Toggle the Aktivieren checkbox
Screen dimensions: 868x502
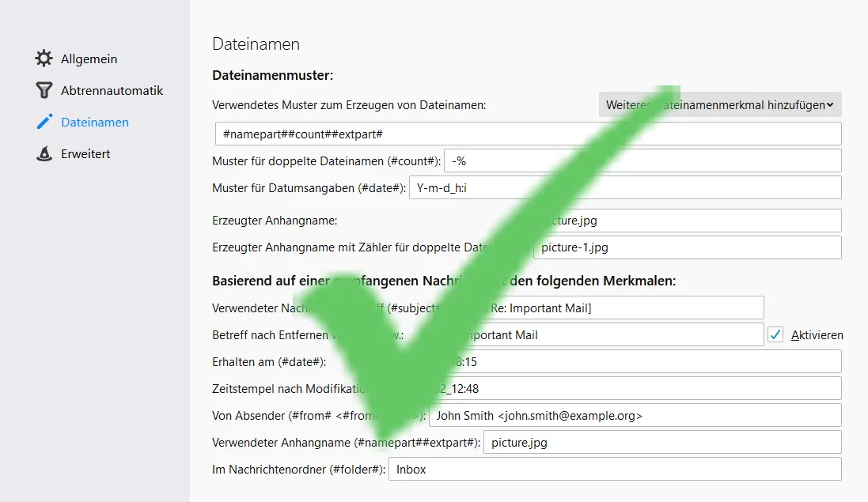pos(775,334)
